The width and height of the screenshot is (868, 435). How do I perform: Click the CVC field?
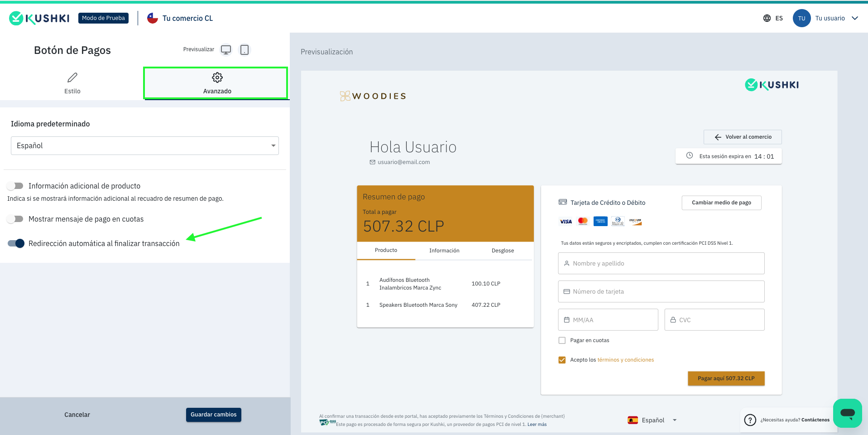pyautogui.click(x=715, y=319)
